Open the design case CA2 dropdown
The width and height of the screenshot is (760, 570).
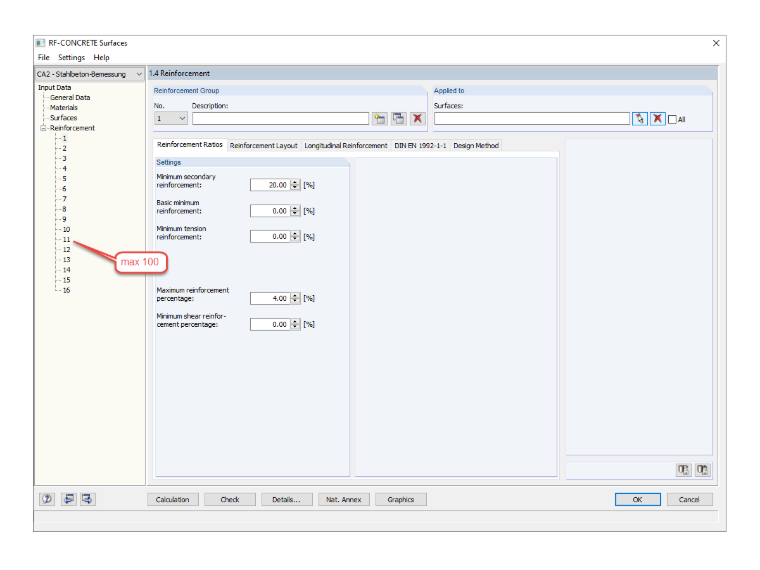(139, 74)
